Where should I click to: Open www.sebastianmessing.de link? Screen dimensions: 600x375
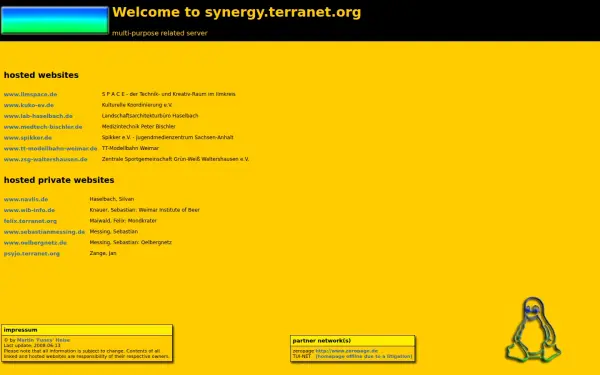pos(44,232)
